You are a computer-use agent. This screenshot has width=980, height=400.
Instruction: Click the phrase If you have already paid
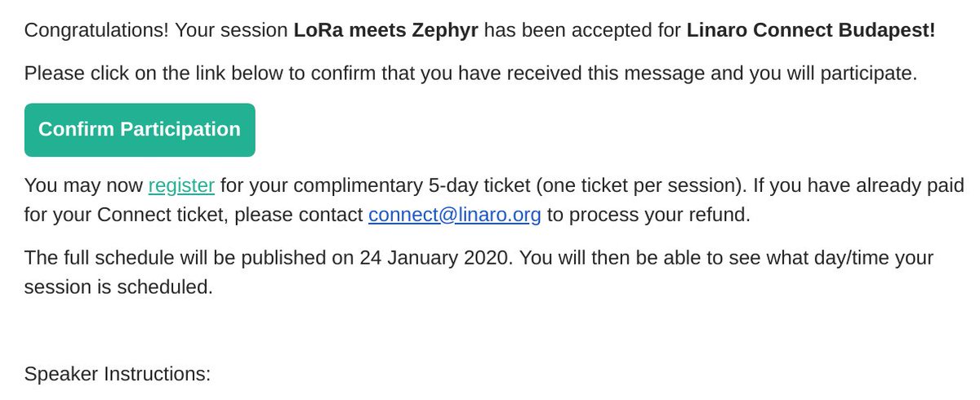pyautogui.click(x=859, y=185)
